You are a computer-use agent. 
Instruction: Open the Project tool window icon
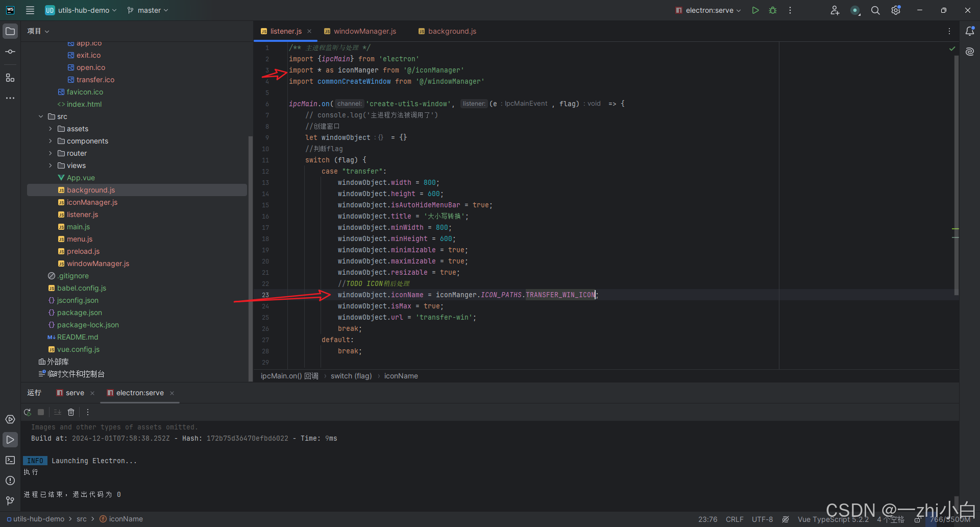pyautogui.click(x=10, y=31)
